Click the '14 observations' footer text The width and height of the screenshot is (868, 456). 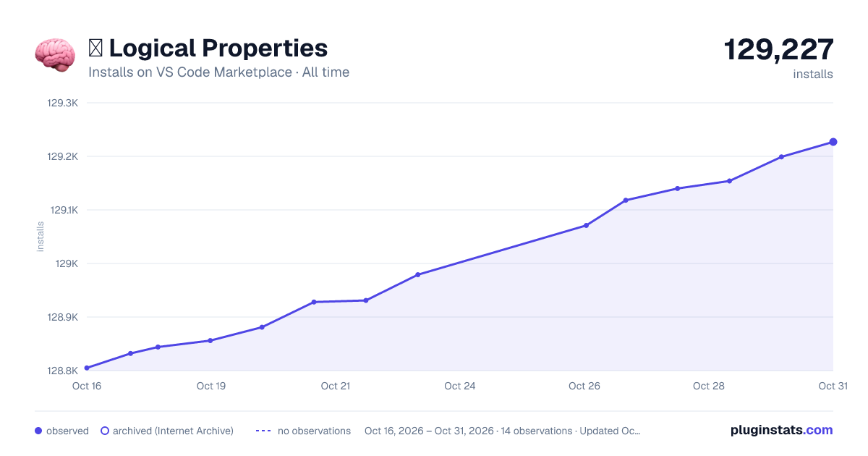(536, 431)
